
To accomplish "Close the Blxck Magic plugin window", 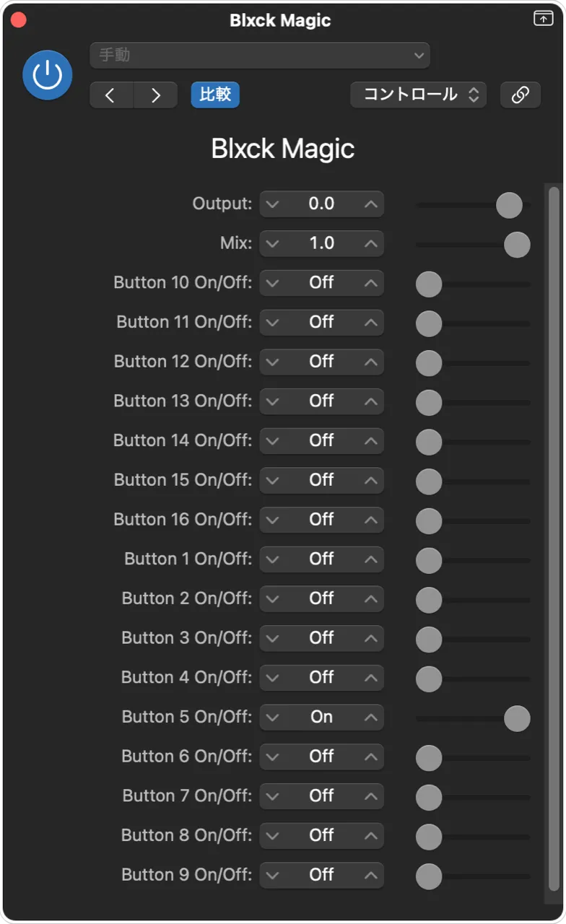I will (19, 20).
